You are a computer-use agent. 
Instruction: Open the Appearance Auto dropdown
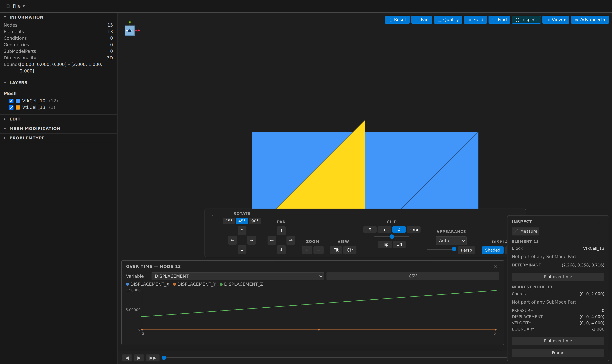pyautogui.click(x=451, y=241)
